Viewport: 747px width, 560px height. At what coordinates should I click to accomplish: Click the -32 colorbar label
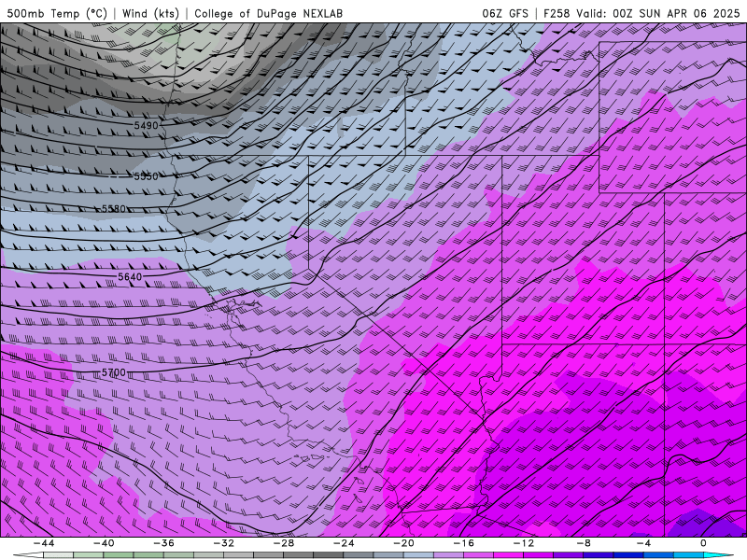point(223,543)
